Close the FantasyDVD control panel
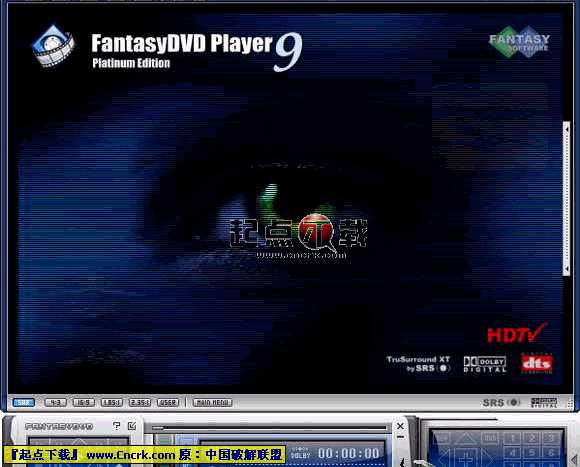Image resolution: width=580 pixels, height=467 pixels. [400, 426]
